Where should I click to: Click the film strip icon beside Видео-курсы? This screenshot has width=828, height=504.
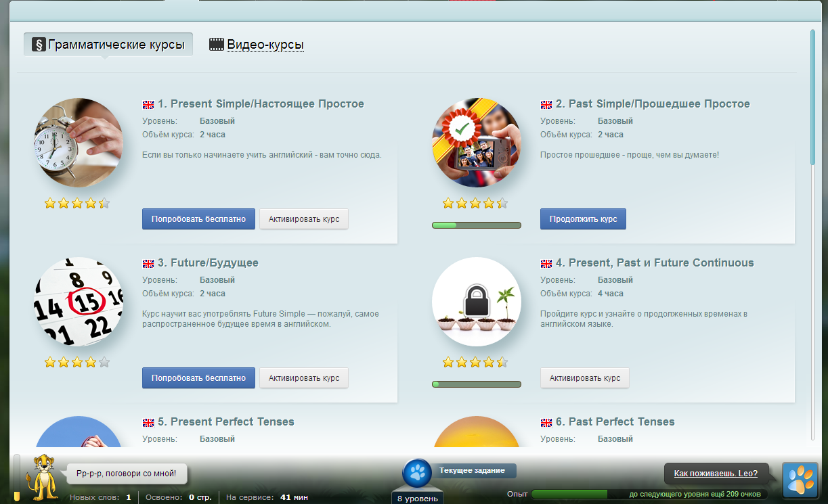coord(216,45)
